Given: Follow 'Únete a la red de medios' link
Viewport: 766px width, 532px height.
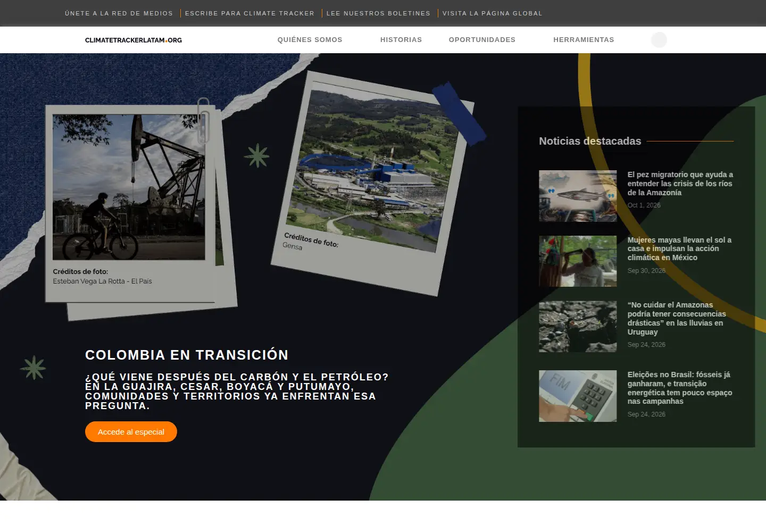Looking at the screenshot, I should coord(119,13).
